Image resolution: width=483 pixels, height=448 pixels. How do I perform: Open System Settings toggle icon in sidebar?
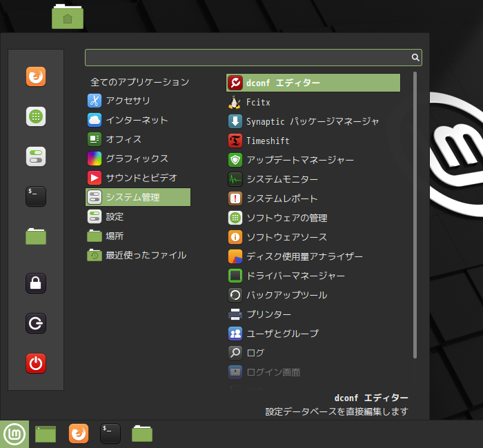(36, 156)
